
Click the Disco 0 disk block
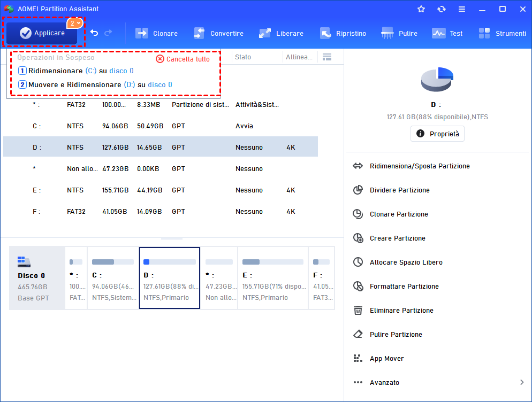tap(37, 278)
